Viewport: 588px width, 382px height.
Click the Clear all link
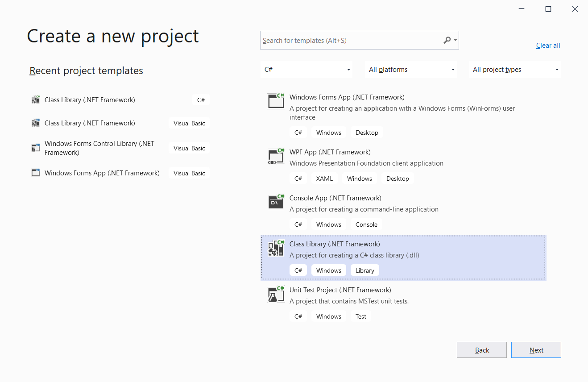tap(548, 46)
